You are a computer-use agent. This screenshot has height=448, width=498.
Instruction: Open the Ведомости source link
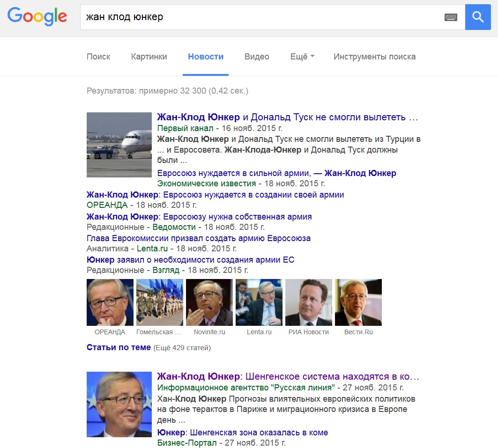pos(174,227)
